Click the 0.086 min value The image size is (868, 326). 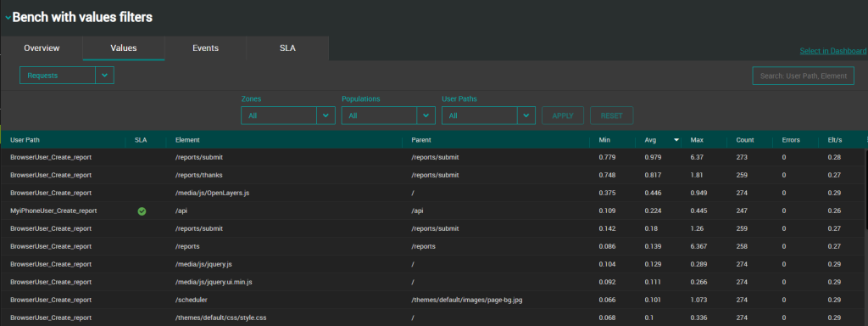coord(607,246)
